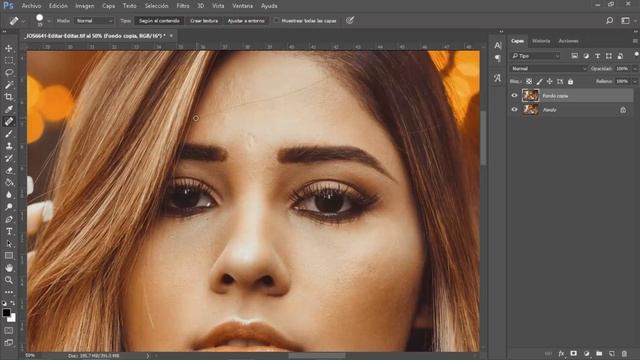The image size is (640, 360).
Task: Create a new layer group
Action: [599, 353]
